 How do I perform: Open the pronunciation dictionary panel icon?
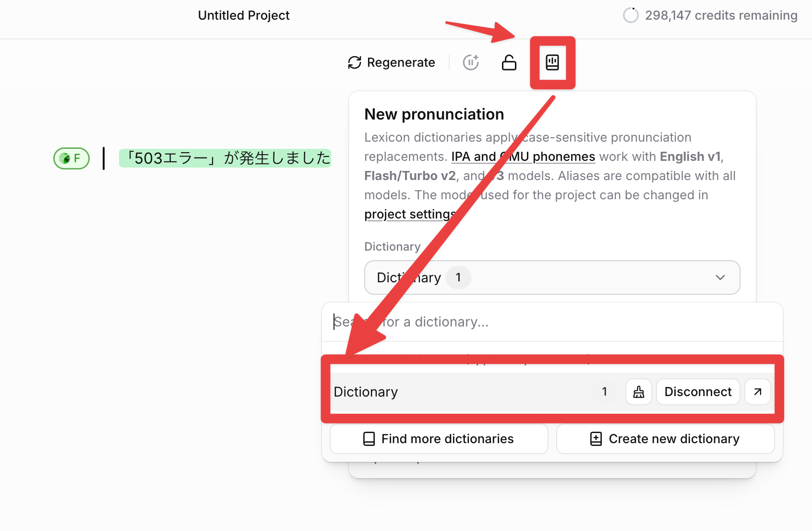pyautogui.click(x=552, y=62)
